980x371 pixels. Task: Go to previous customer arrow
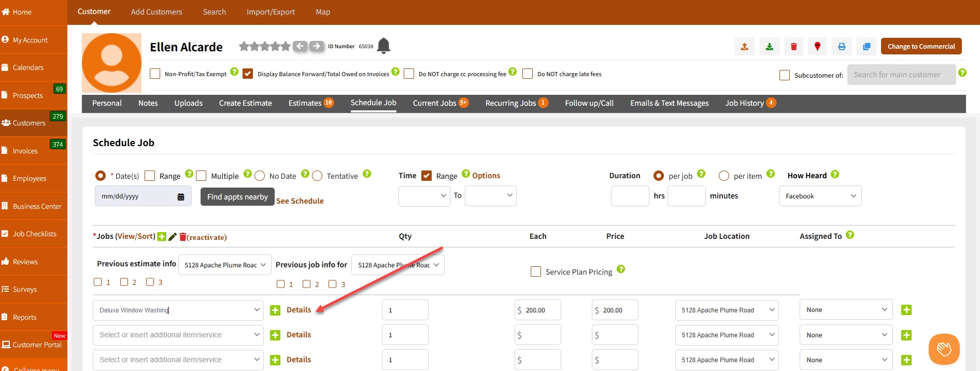pos(300,46)
